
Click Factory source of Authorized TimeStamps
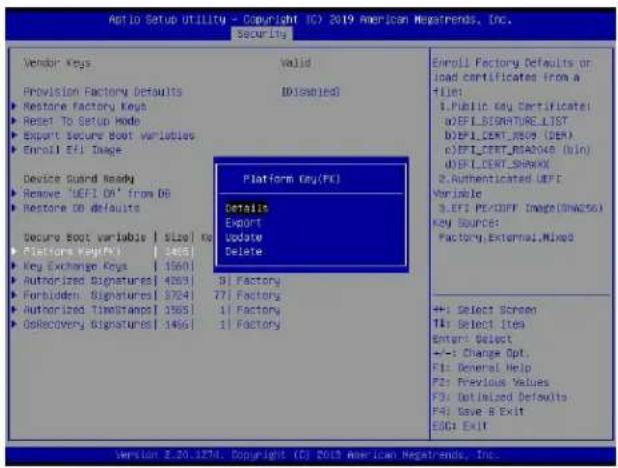258,310
